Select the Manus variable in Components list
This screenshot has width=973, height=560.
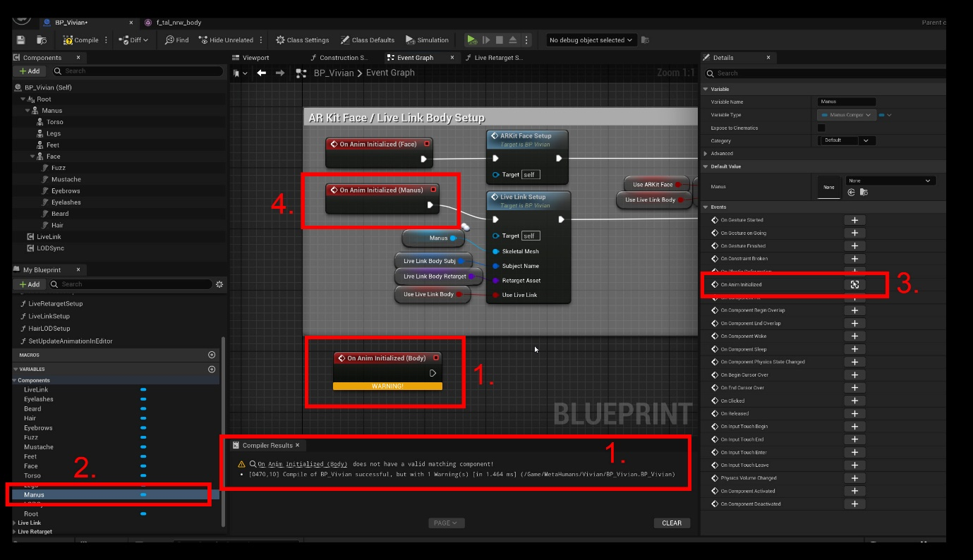click(35, 494)
